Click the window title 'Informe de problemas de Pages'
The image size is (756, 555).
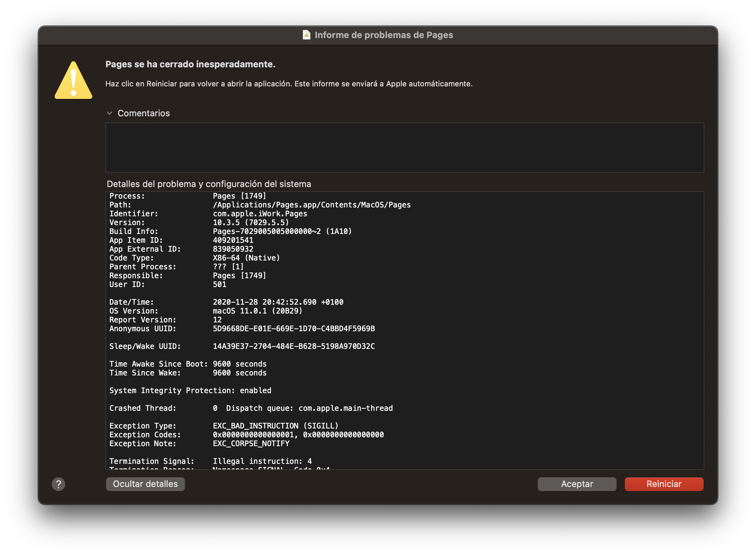tap(383, 35)
